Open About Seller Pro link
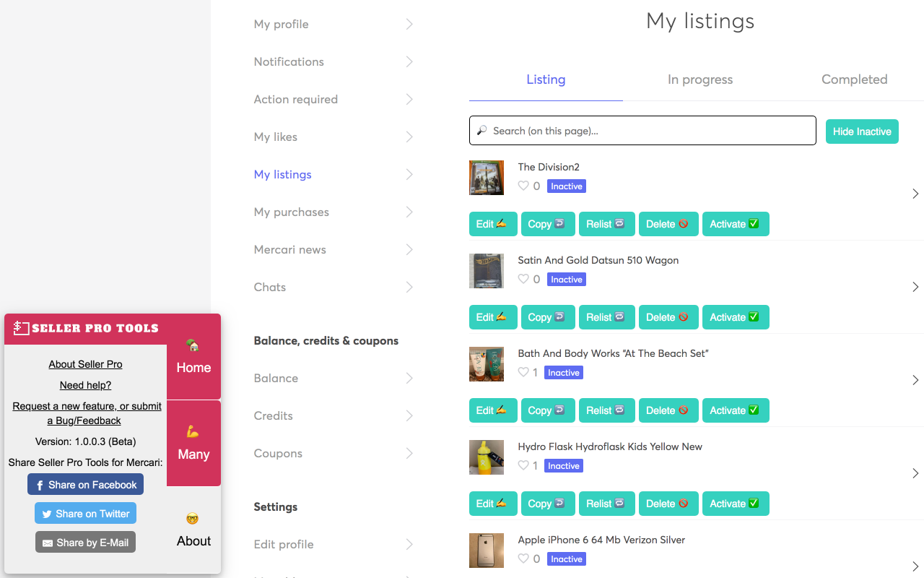This screenshot has width=924, height=578. click(85, 364)
